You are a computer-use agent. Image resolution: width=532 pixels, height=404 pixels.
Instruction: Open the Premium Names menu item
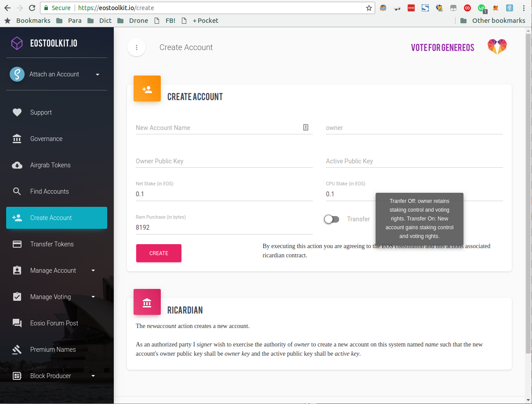[57, 350]
